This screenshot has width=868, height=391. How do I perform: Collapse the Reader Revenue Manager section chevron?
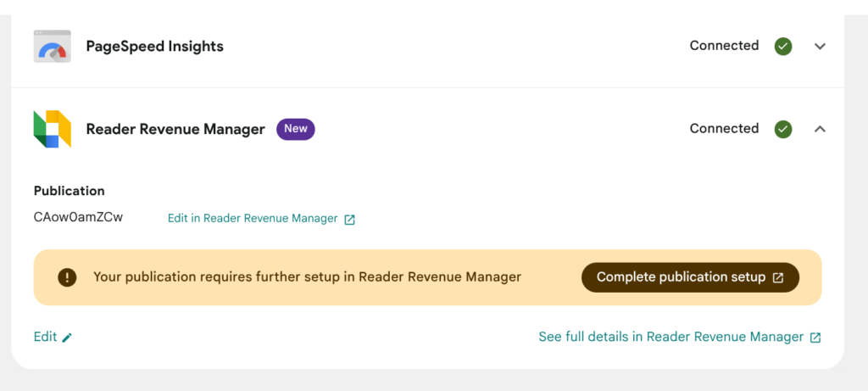[x=820, y=129]
